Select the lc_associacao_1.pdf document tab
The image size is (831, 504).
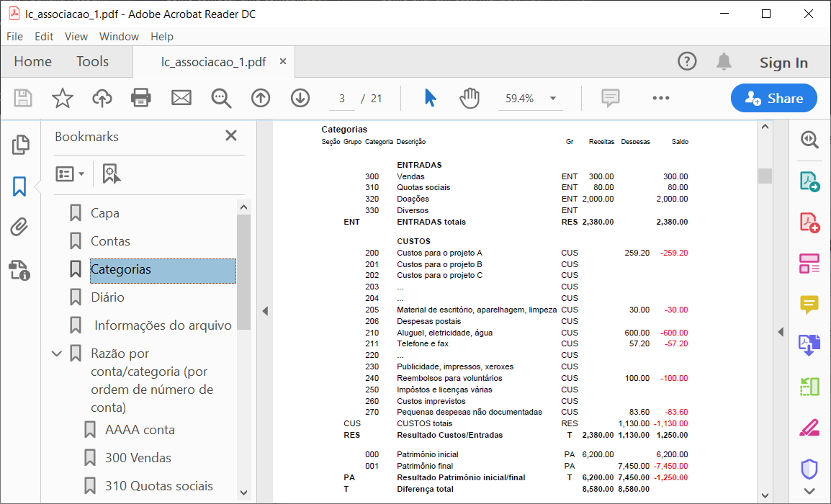pyautogui.click(x=214, y=62)
